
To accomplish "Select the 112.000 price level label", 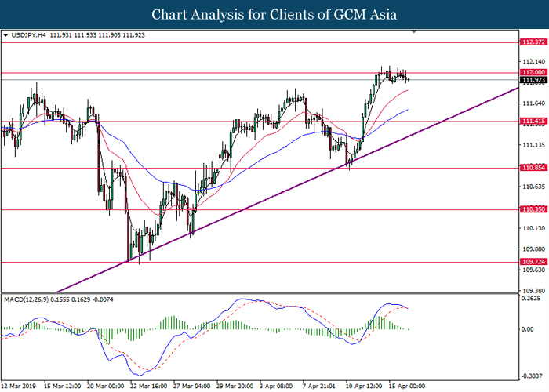I will (533, 73).
